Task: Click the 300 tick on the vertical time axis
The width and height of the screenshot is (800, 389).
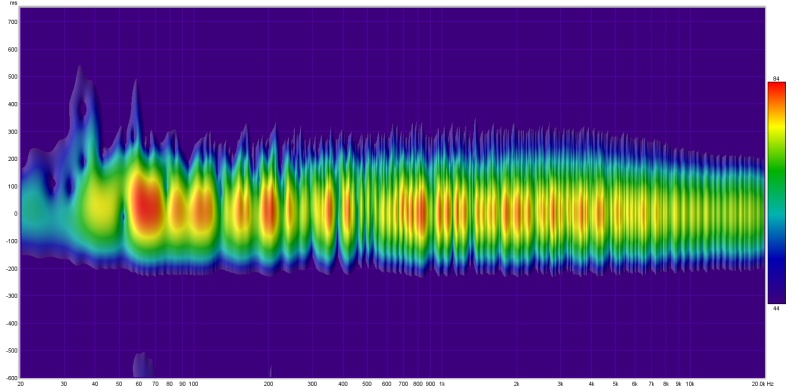Action: point(12,132)
